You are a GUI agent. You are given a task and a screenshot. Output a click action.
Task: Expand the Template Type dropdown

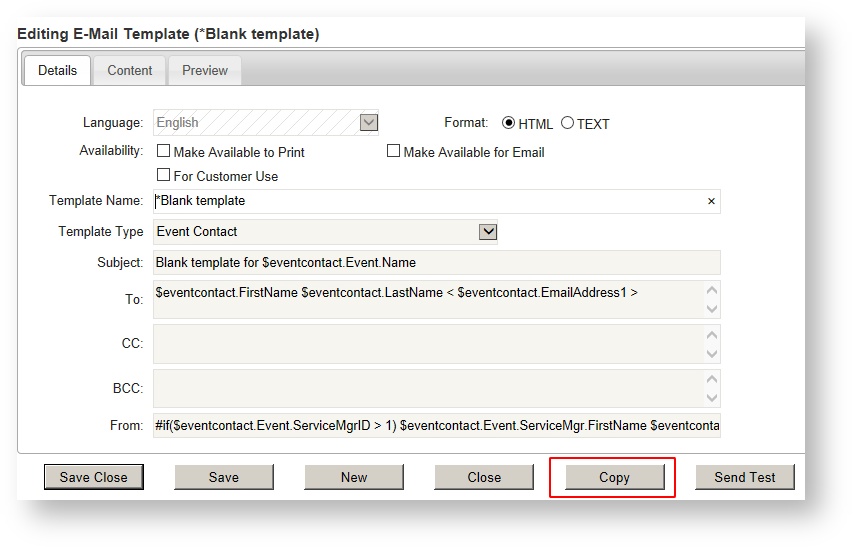pyautogui.click(x=487, y=232)
